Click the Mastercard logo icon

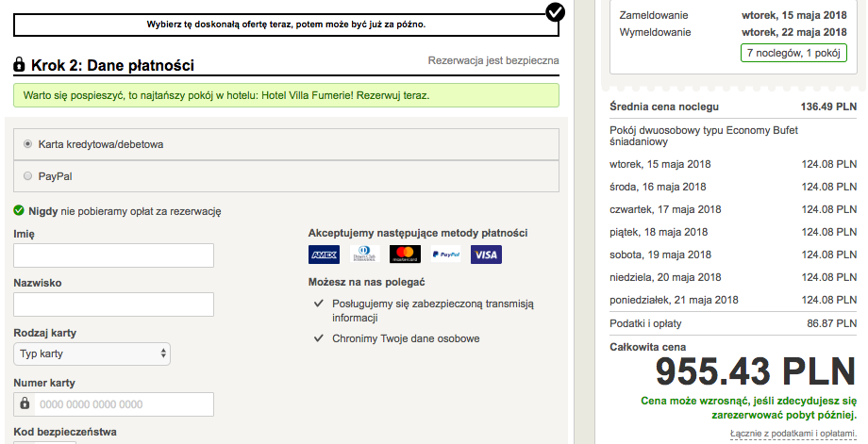point(405,255)
